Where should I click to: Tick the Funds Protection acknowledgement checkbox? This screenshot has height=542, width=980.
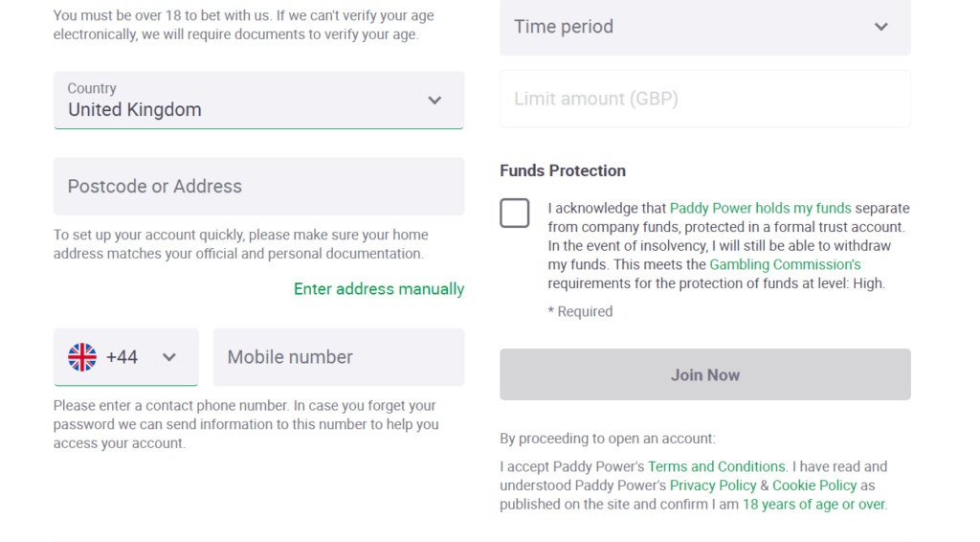tap(515, 213)
